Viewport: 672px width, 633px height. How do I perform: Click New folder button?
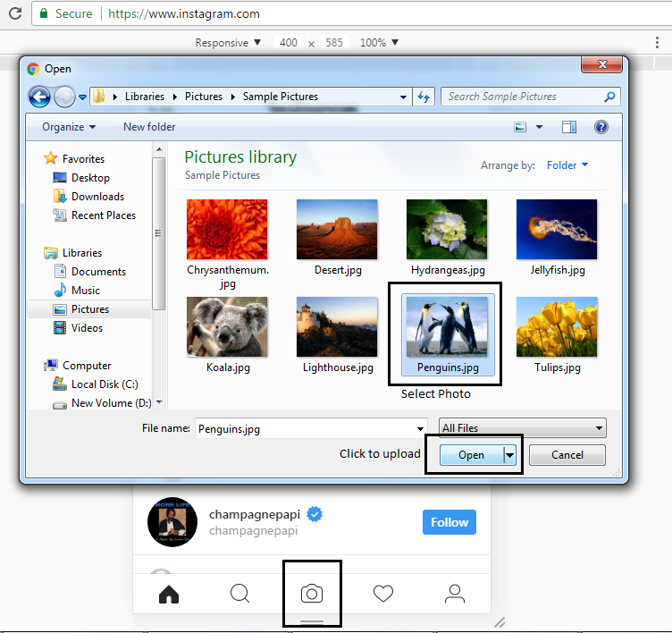[x=149, y=127]
